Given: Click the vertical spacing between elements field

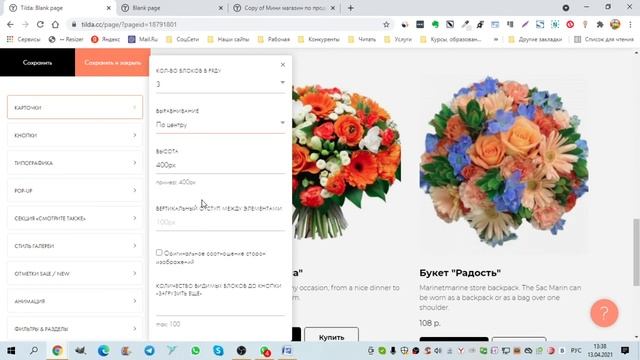Looking at the screenshot, I should click(220, 222).
